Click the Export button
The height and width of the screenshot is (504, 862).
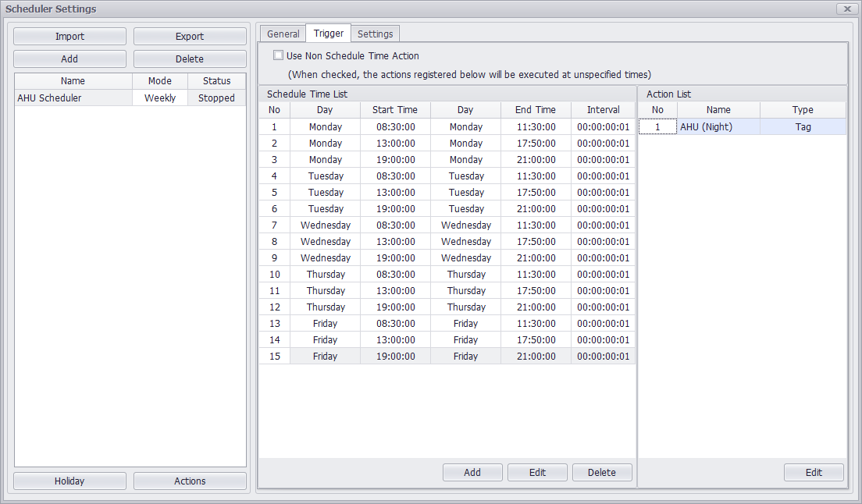pyautogui.click(x=189, y=37)
